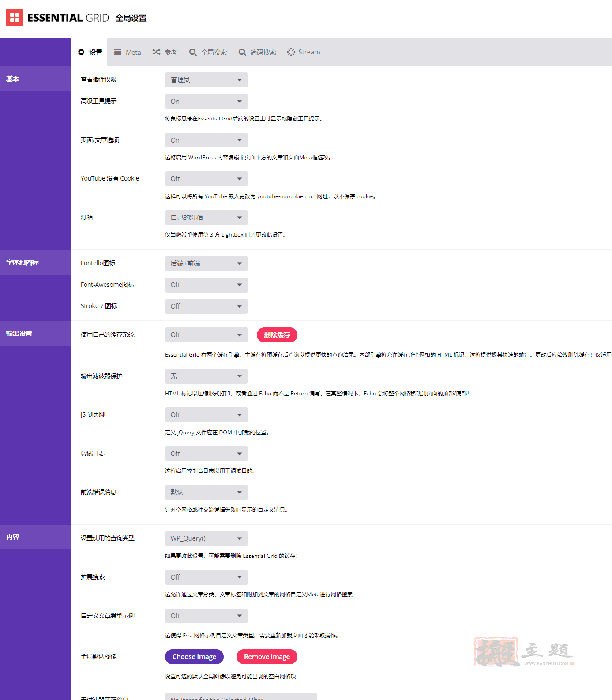
Task: Go to the Stream tab
Action: [304, 52]
